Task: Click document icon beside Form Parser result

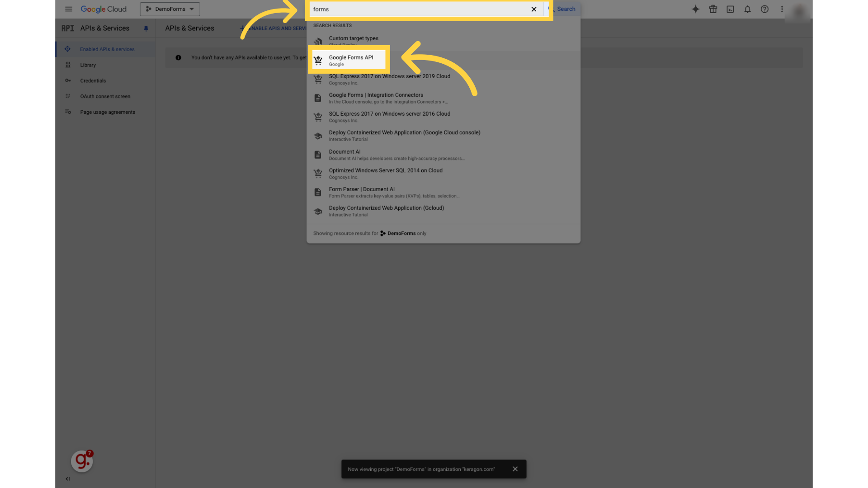Action: click(x=318, y=192)
